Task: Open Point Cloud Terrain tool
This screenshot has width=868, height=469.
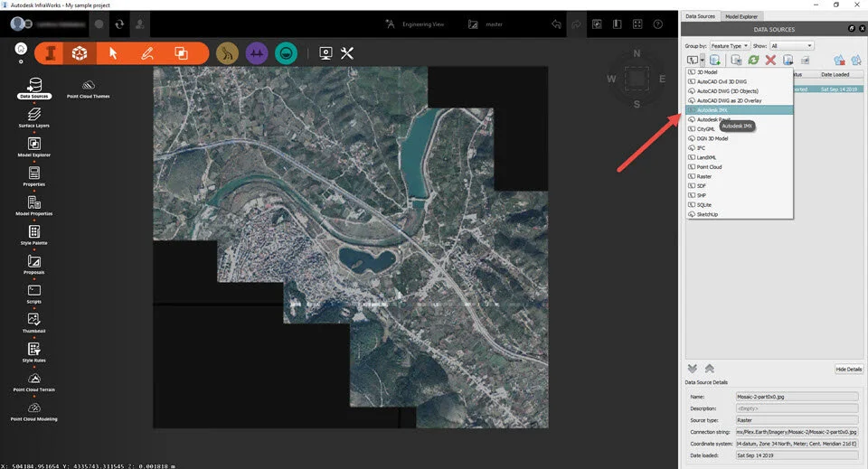Action: click(33, 381)
